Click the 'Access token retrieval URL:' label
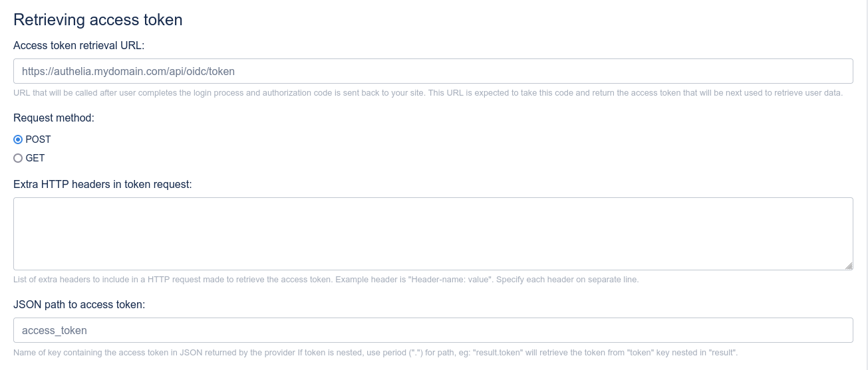 (x=78, y=45)
